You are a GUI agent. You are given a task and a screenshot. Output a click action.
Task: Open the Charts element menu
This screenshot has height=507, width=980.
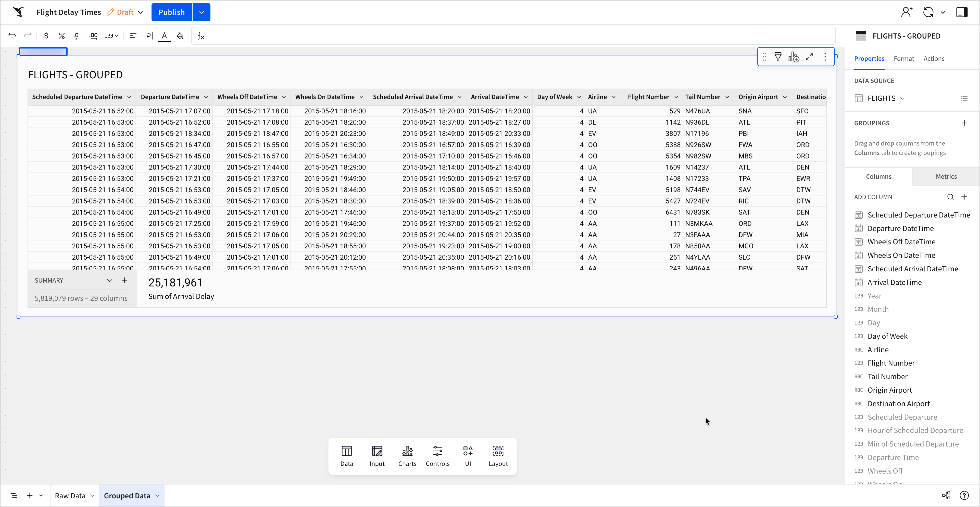(x=407, y=456)
